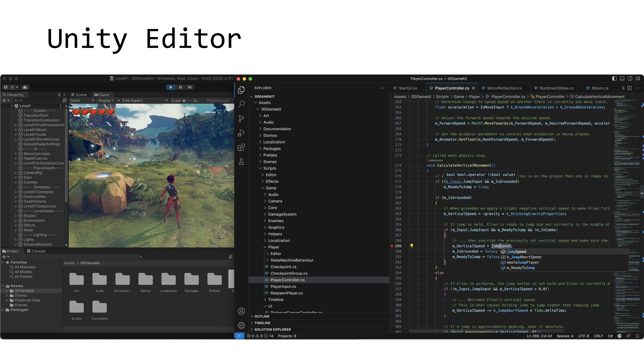Close the PlayerController.cs tab
Viewport: 644px width, 362px height.
[x=473, y=88]
